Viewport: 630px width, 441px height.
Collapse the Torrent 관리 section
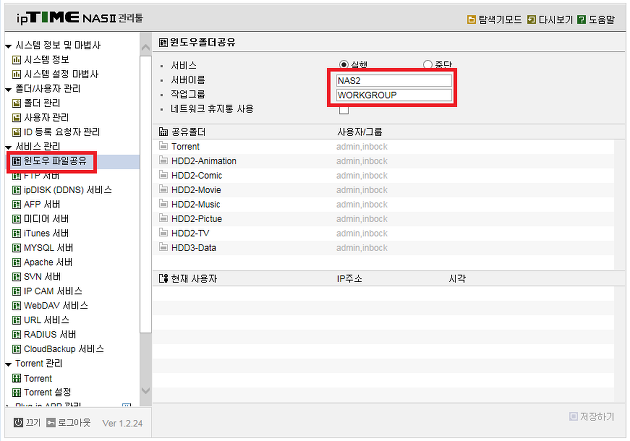8,364
